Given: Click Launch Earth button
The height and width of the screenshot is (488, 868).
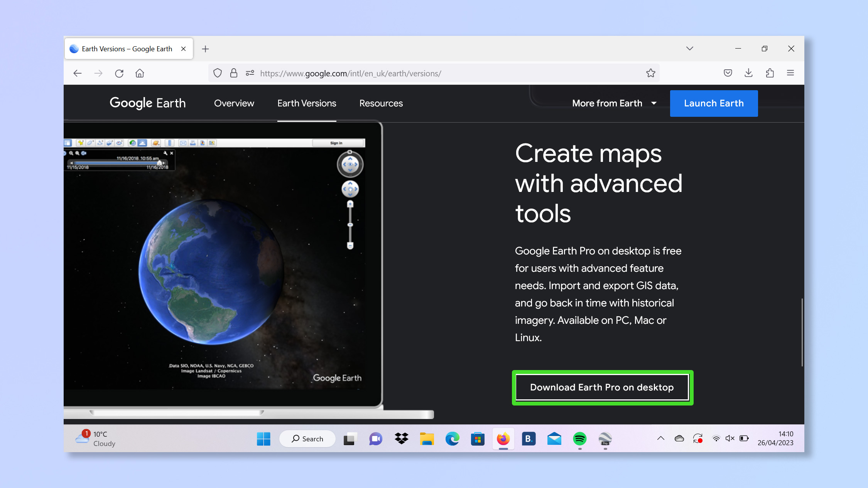Looking at the screenshot, I should coord(714,103).
